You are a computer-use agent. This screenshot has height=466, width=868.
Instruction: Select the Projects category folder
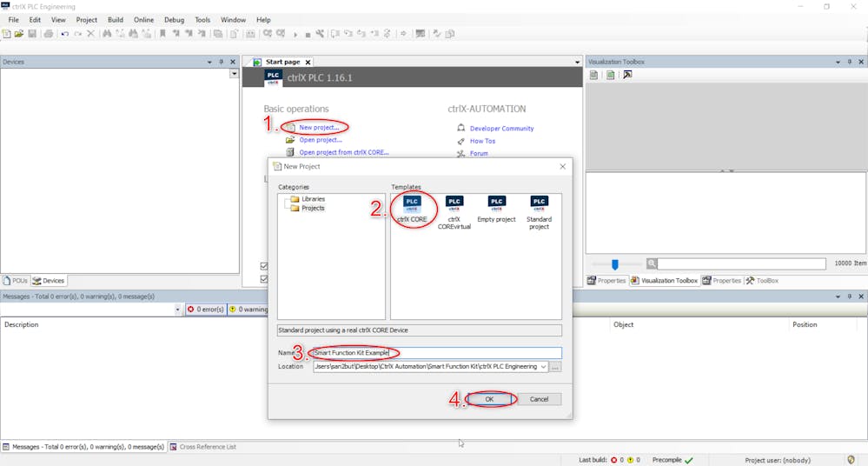308,209
